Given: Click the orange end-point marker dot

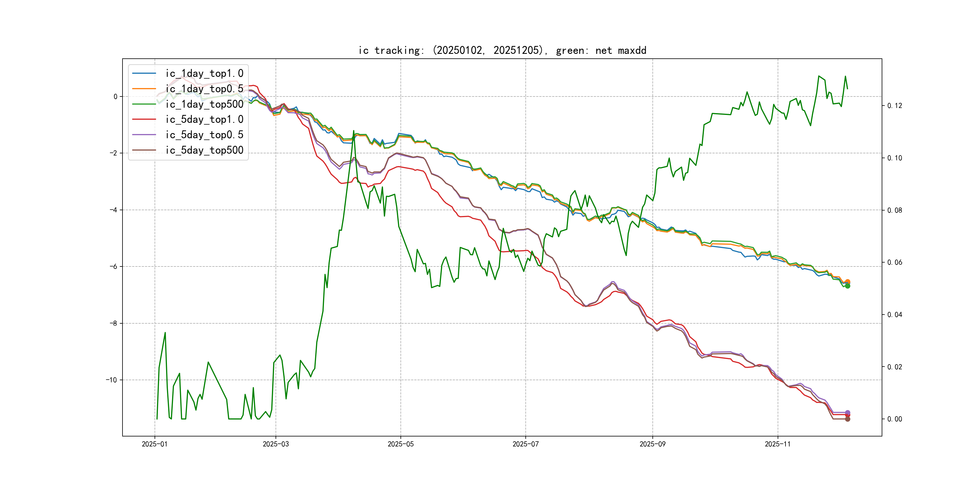Looking at the screenshot, I should [x=848, y=282].
